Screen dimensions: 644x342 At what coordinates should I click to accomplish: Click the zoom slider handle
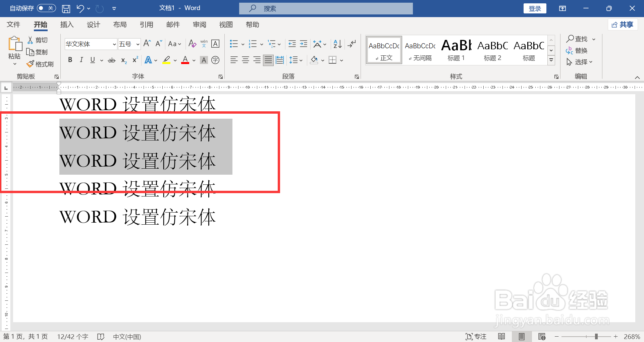(596, 336)
